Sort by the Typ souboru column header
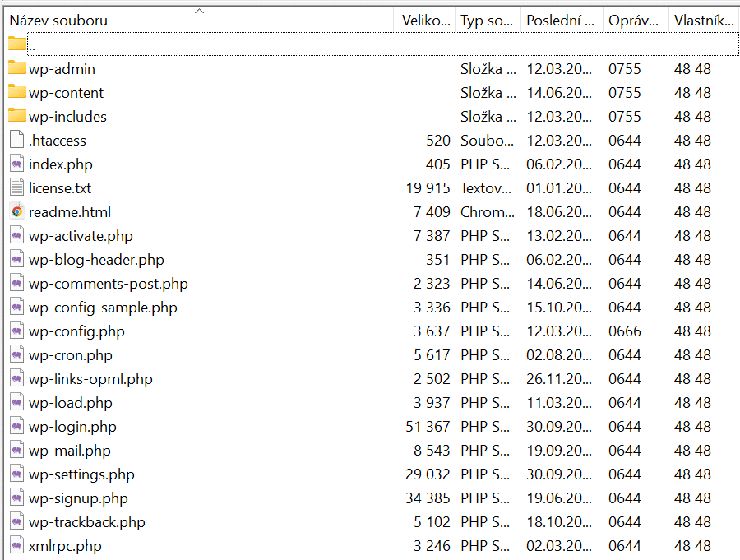This screenshot has height=560, width=740. (488, 20)
